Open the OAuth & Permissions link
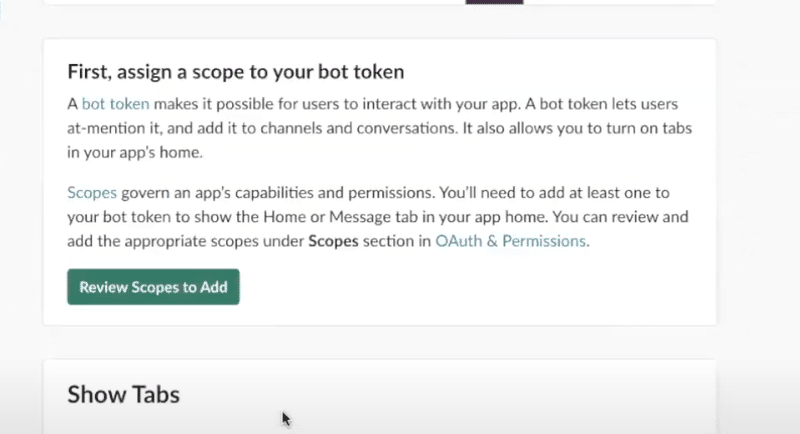Image resolution: width=800 pixels, height=434 pixels. 510,241
